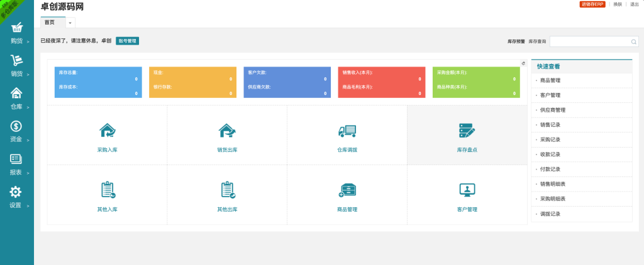Expand the 销货 submenu arrow

(28, 75)
